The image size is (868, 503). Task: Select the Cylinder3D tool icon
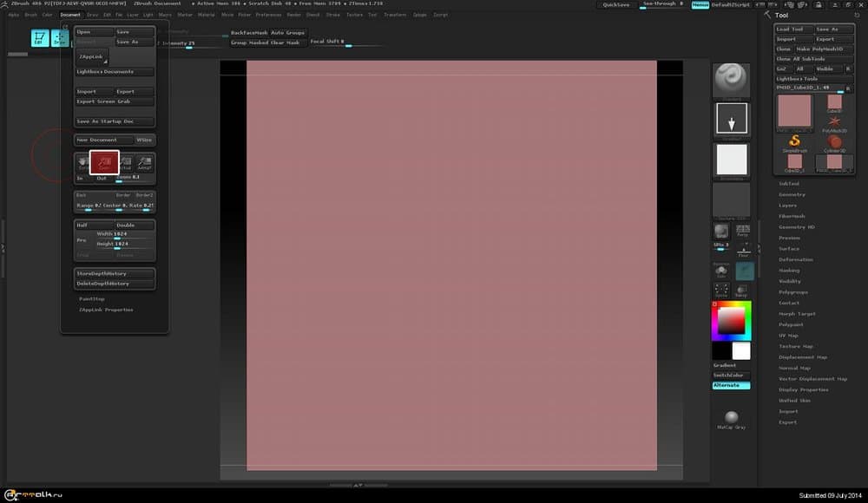click(x=834, y=143)
